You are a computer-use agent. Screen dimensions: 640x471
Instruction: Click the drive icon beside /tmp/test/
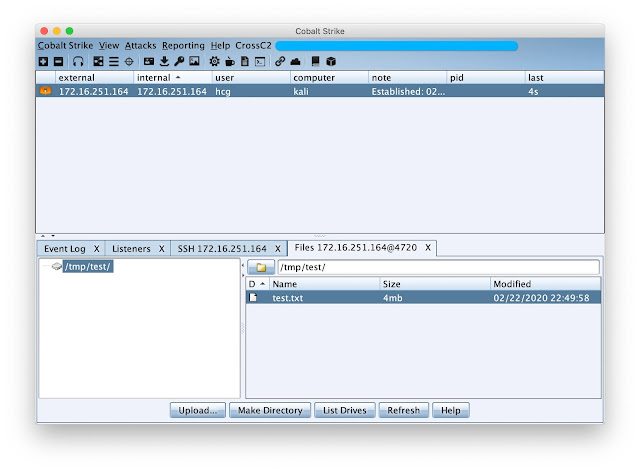tap(57, 267)
